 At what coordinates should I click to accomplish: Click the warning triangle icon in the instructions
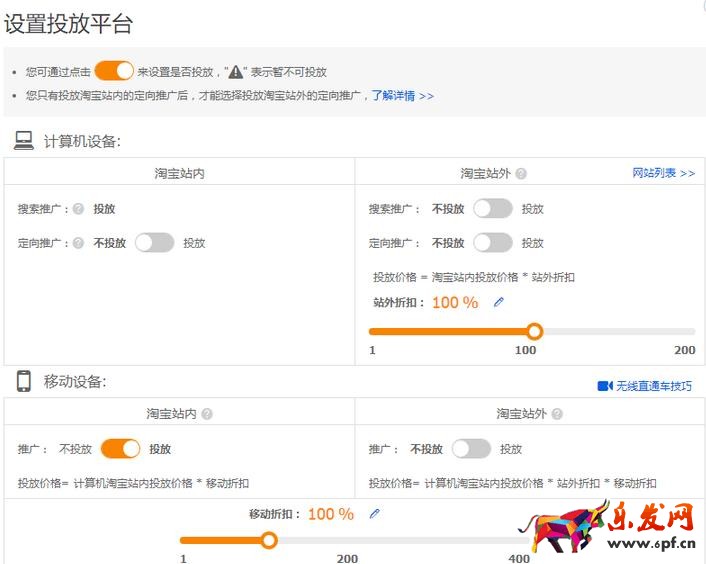(x=235, y=72)
